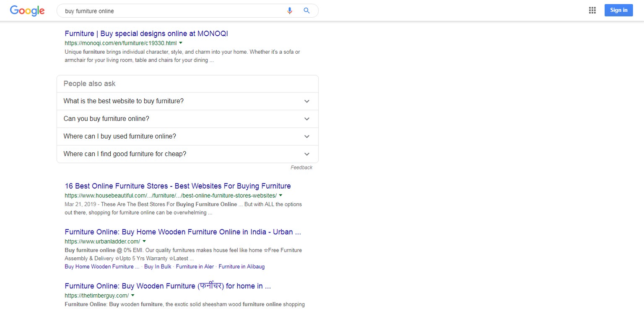Click the magnifying glass search icon
The image size is (644, 309).
coord(306,11)
